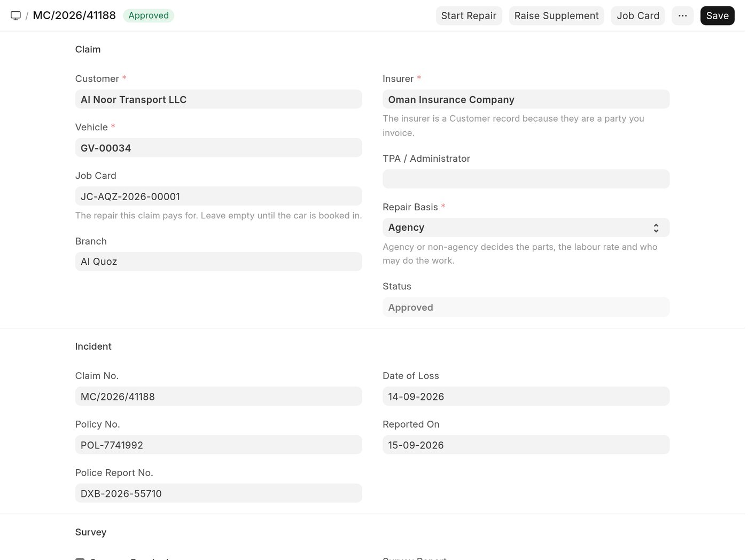This screenshot has height=560, width=748.
Task: Click the MC/2026/41188 title in breadcrumb
Action: pyautogui.click(x=74, y=15)
